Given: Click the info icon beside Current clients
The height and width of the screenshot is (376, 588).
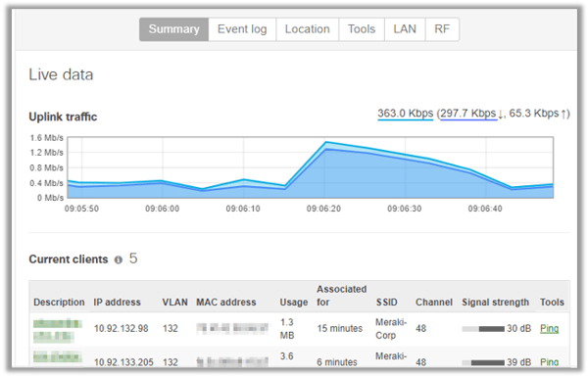Looking at the screenshot, I should pyautogui.click(x=119, y=259).
